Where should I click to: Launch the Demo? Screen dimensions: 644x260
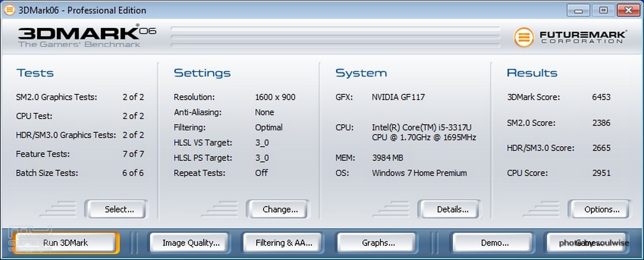coord(493,243)
